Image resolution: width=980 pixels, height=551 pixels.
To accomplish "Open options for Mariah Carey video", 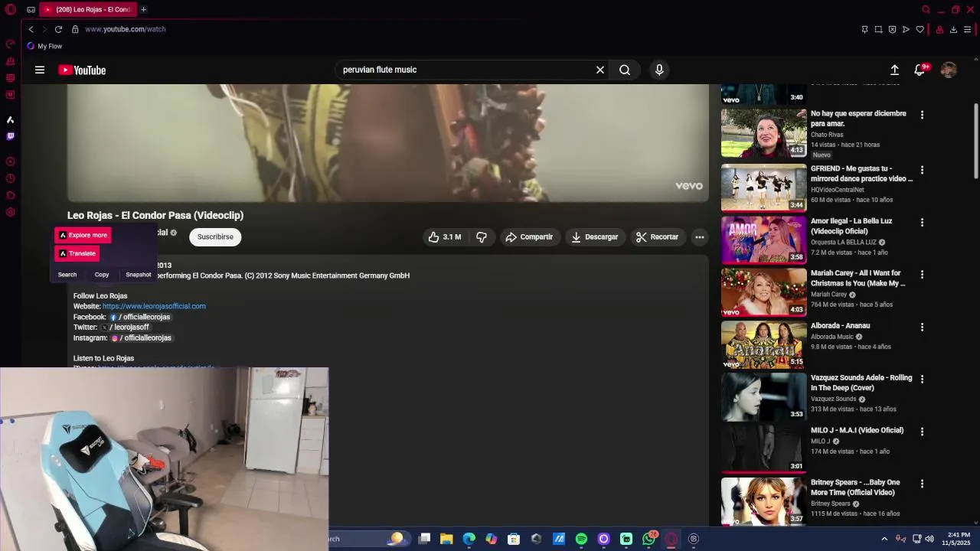I will click(922, 275).
